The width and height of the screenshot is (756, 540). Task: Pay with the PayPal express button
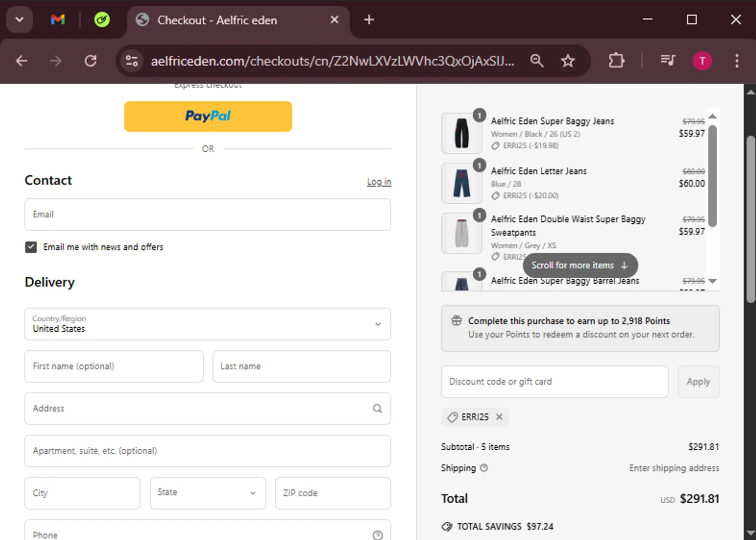(x=208, y=116)
